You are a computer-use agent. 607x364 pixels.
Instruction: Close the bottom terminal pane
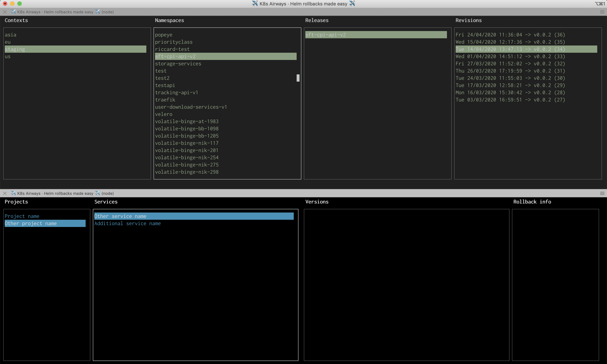pyautogui.click(x=5, y=193)
